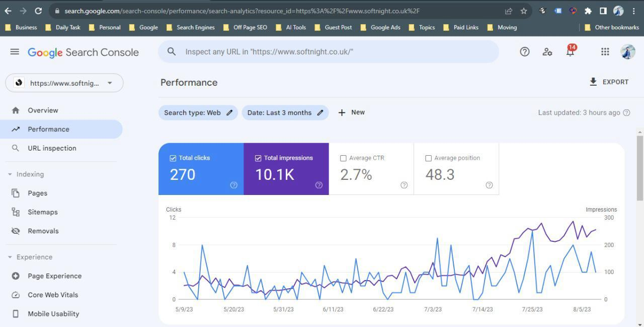Open the main hamburger menu
The height and width of the screenshot is (327, 644).
[x=15, y=52]
